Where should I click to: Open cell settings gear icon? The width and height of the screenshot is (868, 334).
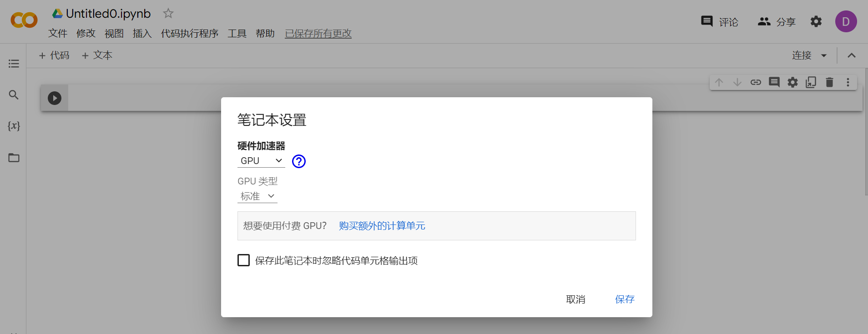pos(792,82)
